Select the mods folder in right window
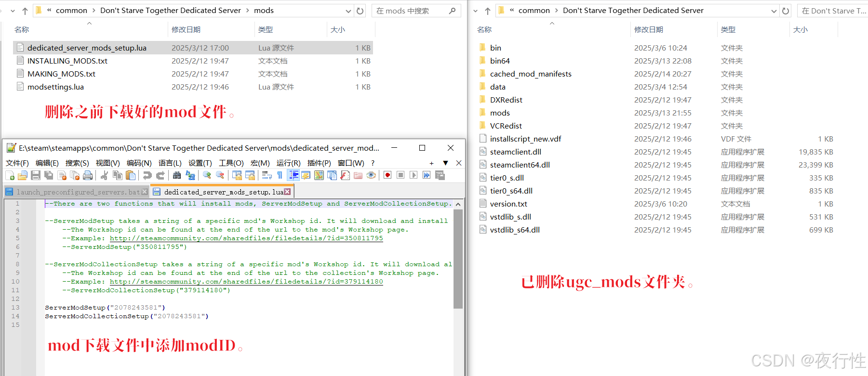The image size is (868, 376). pos(500,113)
